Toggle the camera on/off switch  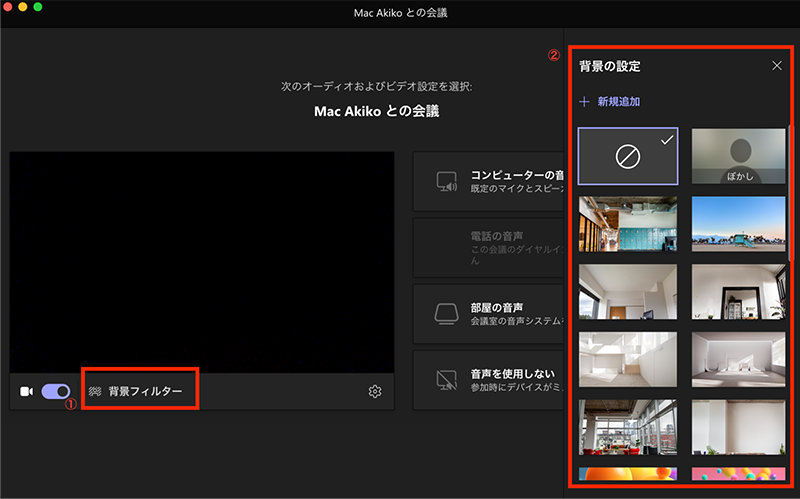point(56,391)
